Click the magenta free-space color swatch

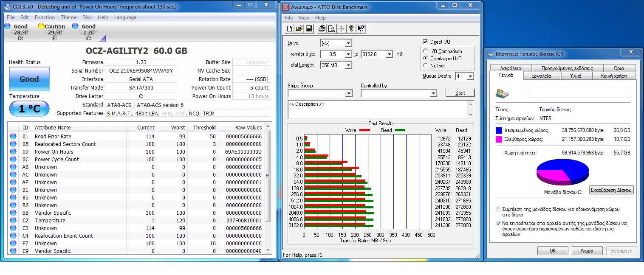[499, 139]
